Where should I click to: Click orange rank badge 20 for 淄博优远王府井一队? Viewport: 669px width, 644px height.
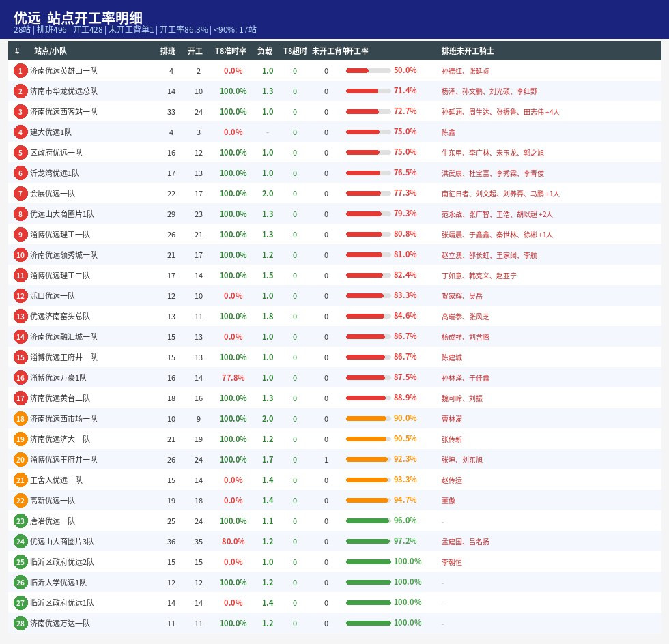tap(20, 460)
